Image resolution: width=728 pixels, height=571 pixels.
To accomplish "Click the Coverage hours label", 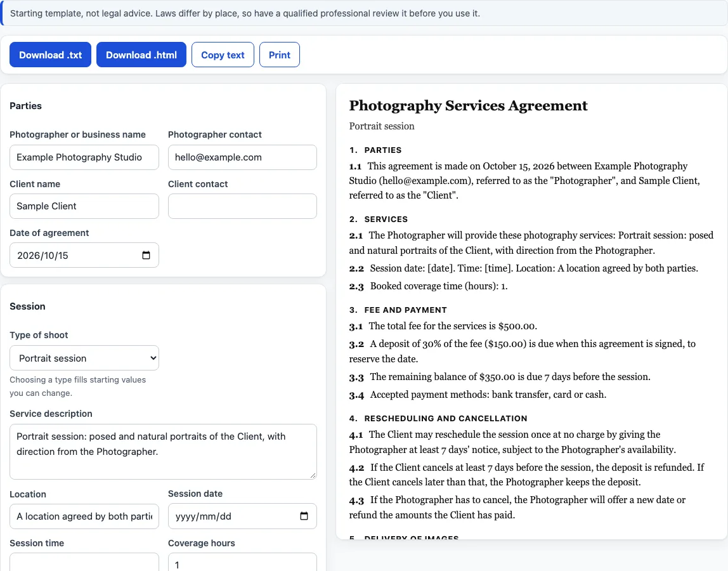I will click(x=202, y=543).
